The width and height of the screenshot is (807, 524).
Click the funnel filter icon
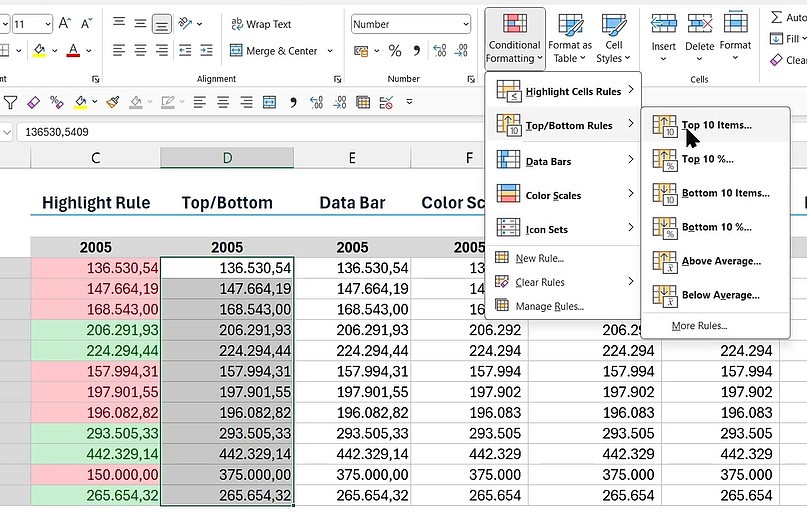(11, 101)
